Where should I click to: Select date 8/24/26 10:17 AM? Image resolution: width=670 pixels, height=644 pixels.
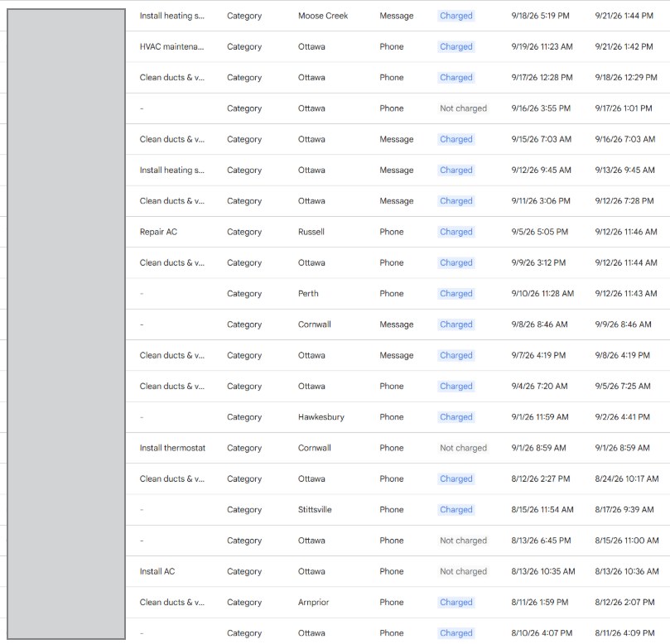pos(627,478)
